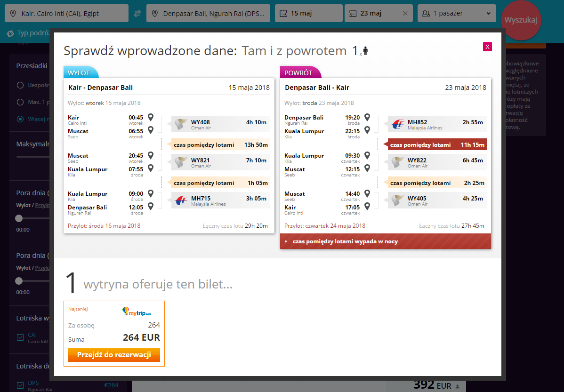Click the 264 EUR total price
The width and height of the screenshot is (564, 392).
[141, 338]
